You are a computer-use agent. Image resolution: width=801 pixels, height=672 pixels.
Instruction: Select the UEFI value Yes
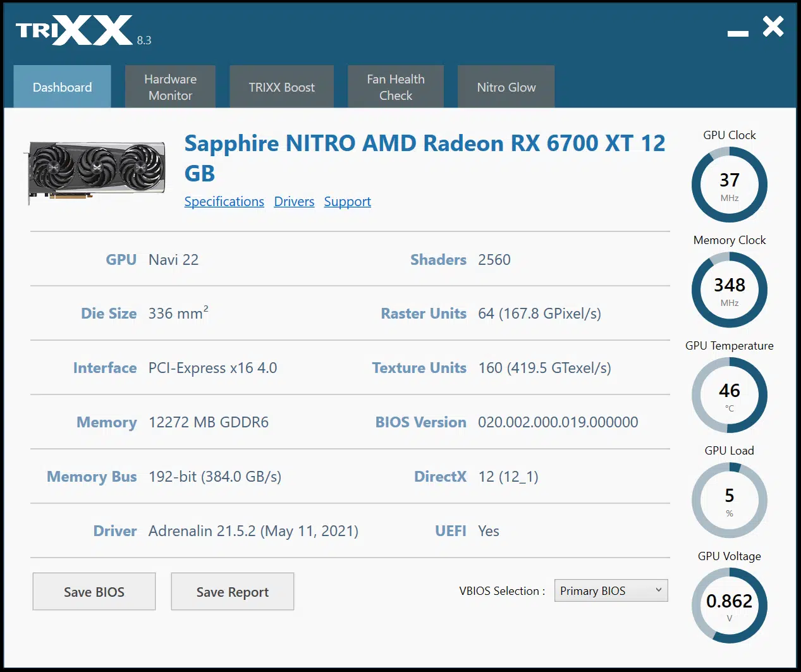coord(489,531)
